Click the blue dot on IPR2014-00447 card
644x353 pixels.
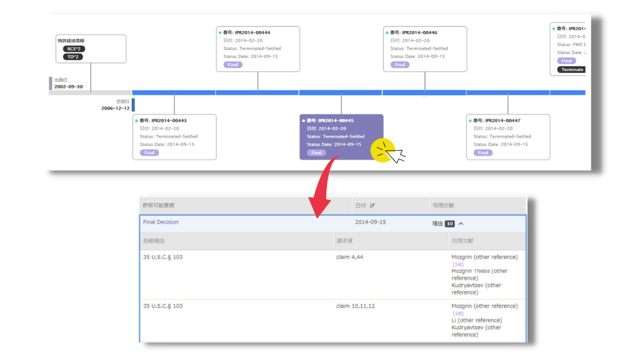(x=470, y=121)
